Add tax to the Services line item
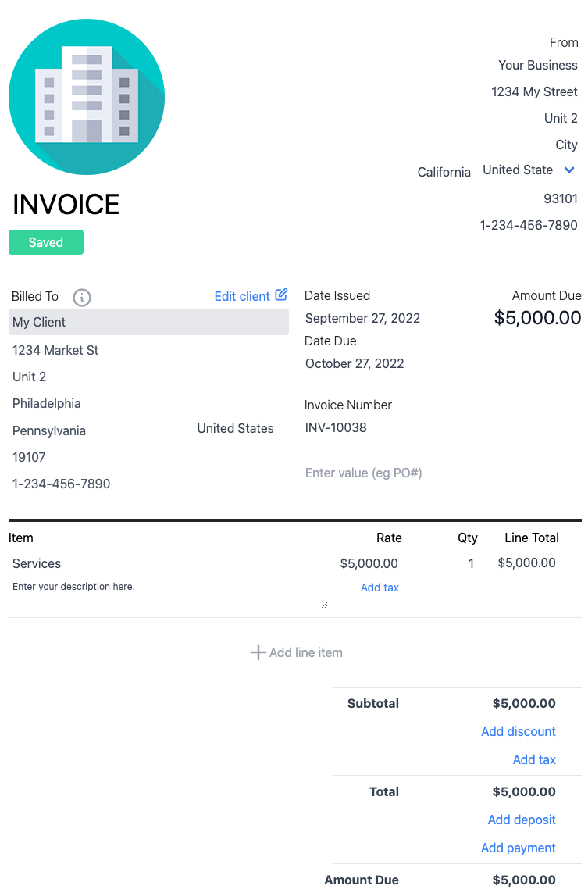Image resolution: width=588 pixels, height=893 pixels. tap(380, 587)
